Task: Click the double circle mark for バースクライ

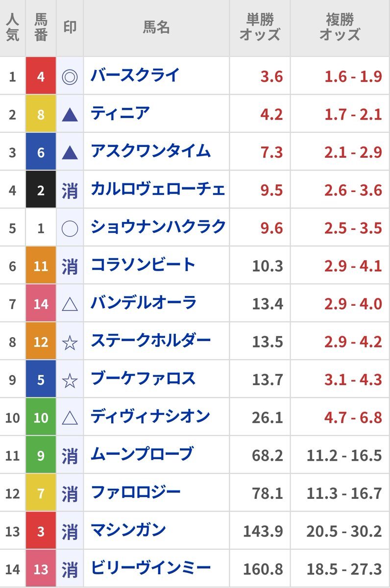Action: click(x=70, y=77)
